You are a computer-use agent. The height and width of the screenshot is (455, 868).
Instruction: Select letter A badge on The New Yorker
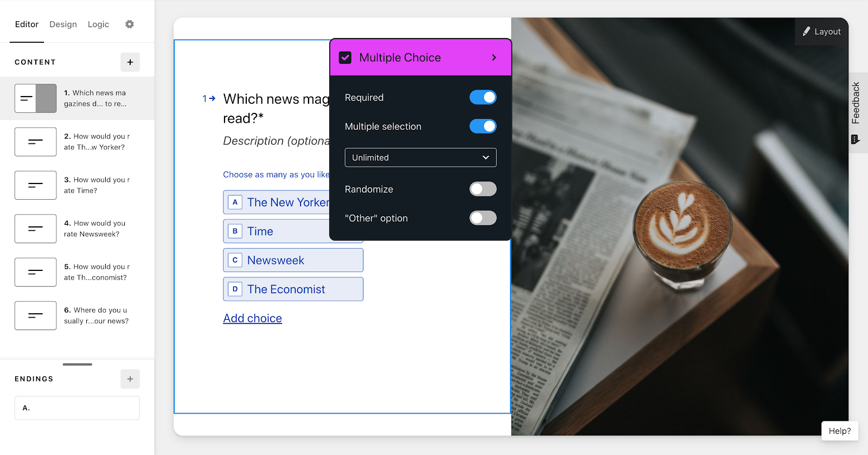coord(235,203)
